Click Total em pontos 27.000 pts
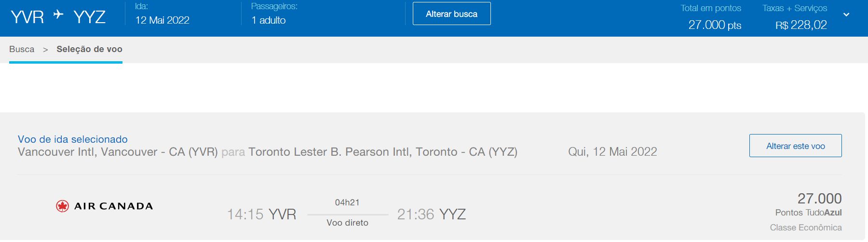 715,25
